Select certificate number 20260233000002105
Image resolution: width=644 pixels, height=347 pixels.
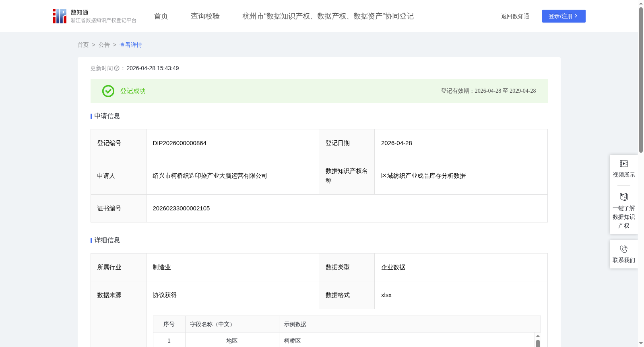click(181, 208)
